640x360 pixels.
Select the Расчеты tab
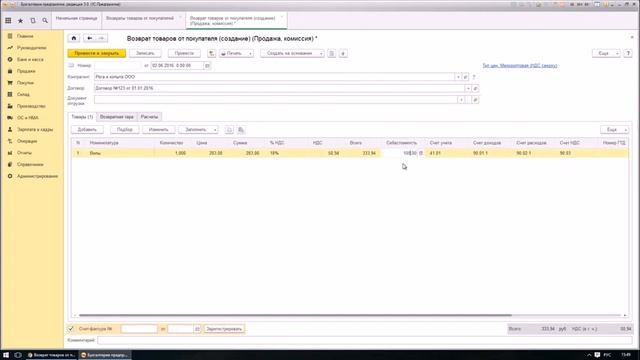[149, 117]
